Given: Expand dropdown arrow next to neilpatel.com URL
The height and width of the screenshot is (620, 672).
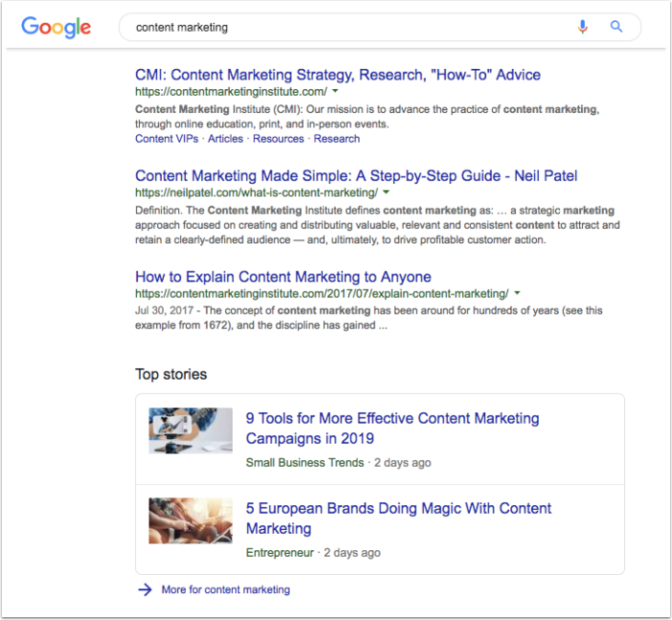Looking at the screenshot, I should coord(386,192).
